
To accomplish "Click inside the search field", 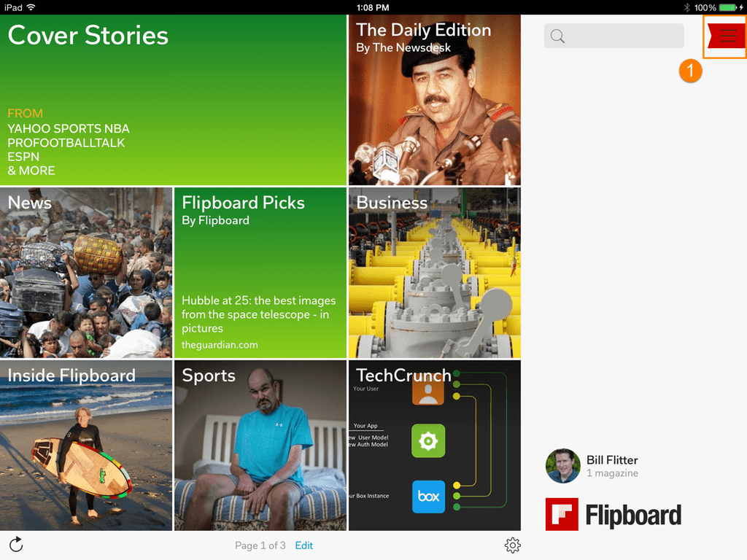I will (614, 36).
